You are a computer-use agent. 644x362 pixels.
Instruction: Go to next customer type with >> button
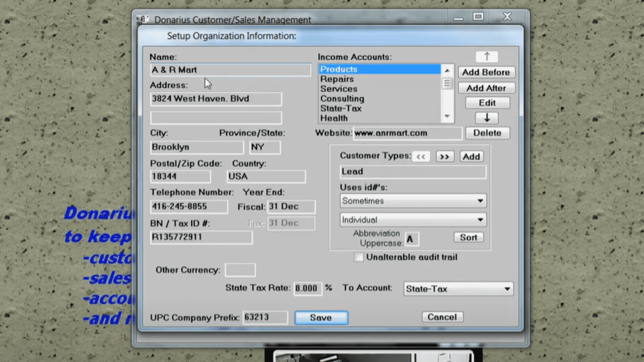click(445, 157)
